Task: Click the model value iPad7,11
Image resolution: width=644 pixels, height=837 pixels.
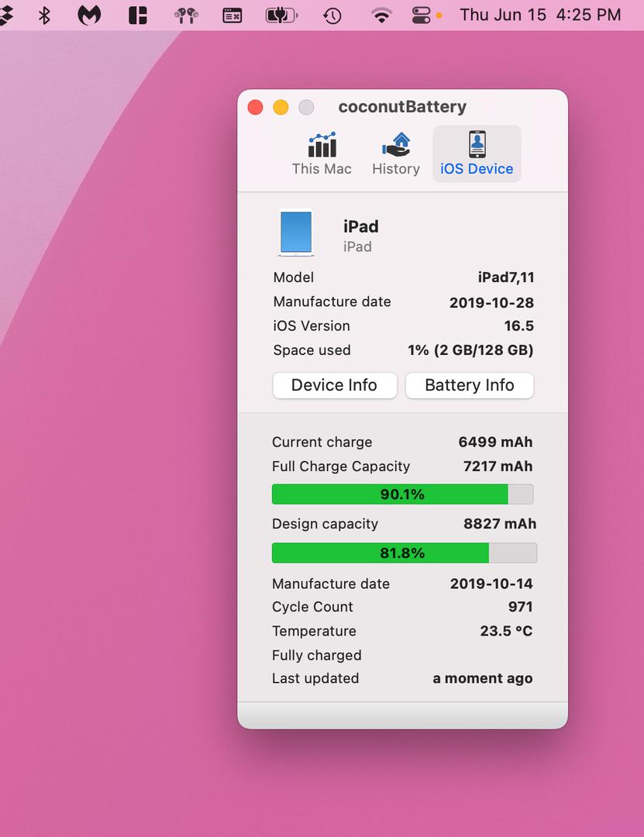Action: [x=506, y=277]
